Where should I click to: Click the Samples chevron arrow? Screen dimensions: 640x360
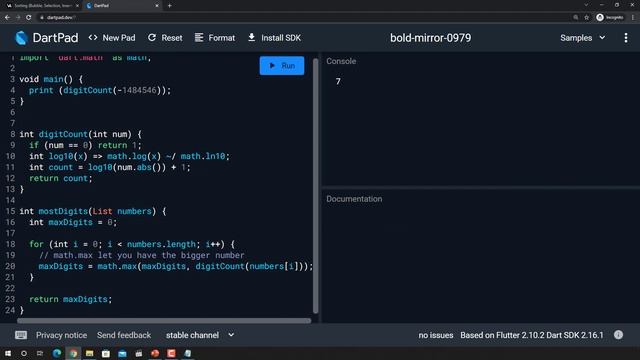(602, 38)
